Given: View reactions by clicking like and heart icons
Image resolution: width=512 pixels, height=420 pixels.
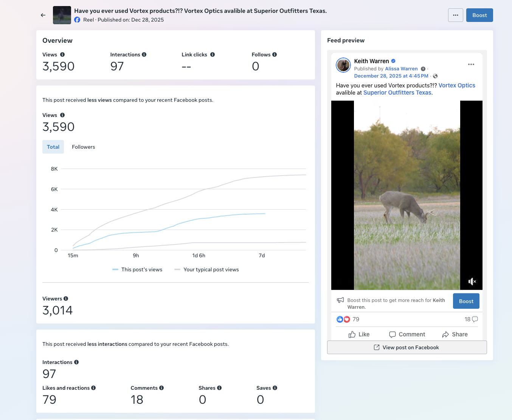Looking at the screenshot, I should click(343, 319).
